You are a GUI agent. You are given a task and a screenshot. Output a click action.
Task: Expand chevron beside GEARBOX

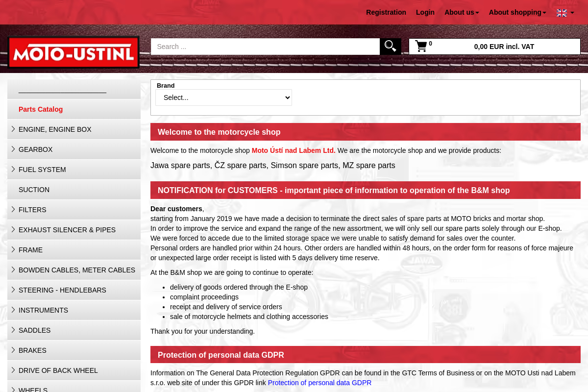[x=13, y=149]
